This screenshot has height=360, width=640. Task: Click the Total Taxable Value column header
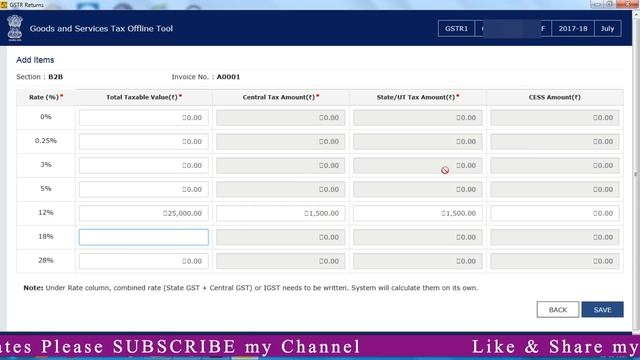coord(144,97)
